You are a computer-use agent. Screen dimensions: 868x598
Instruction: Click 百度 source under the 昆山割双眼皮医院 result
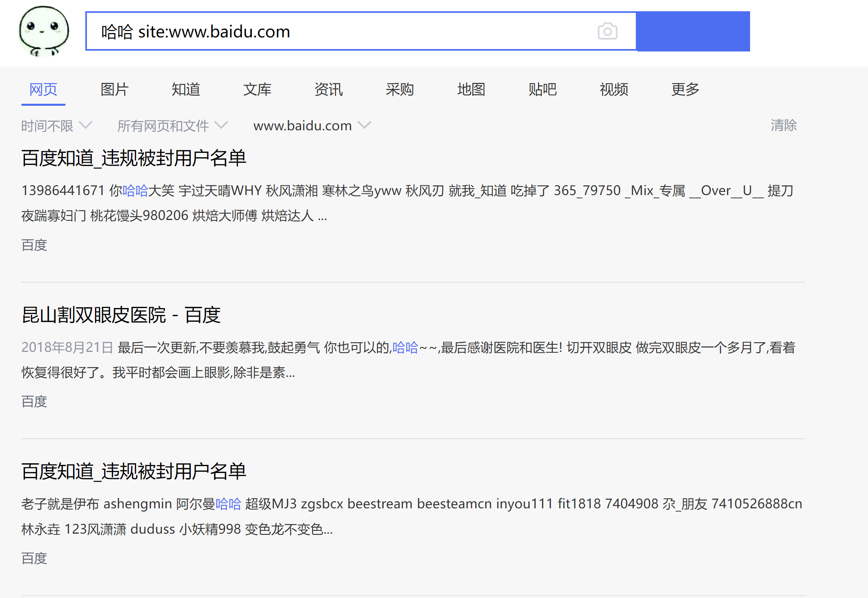tap(34, 401)
